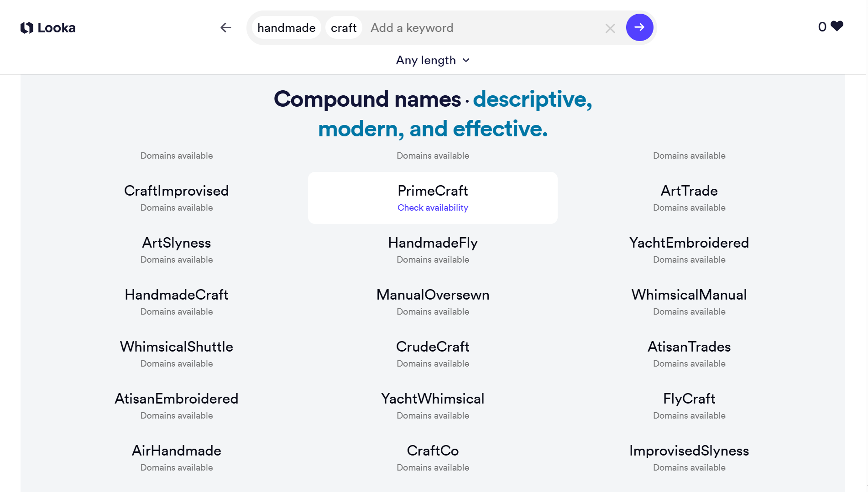Pick the ArtSlyness name

177,243
